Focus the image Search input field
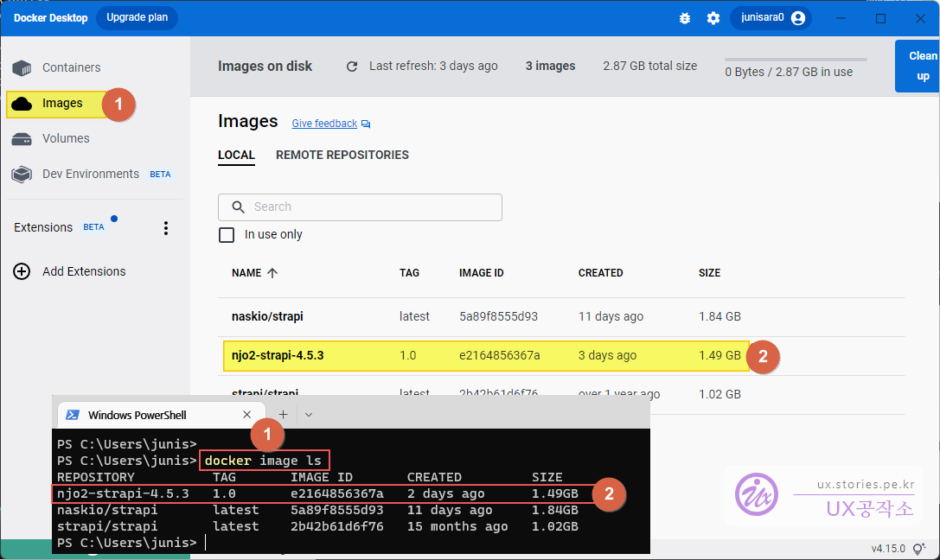The image size is (940, 560). (360, 207)
